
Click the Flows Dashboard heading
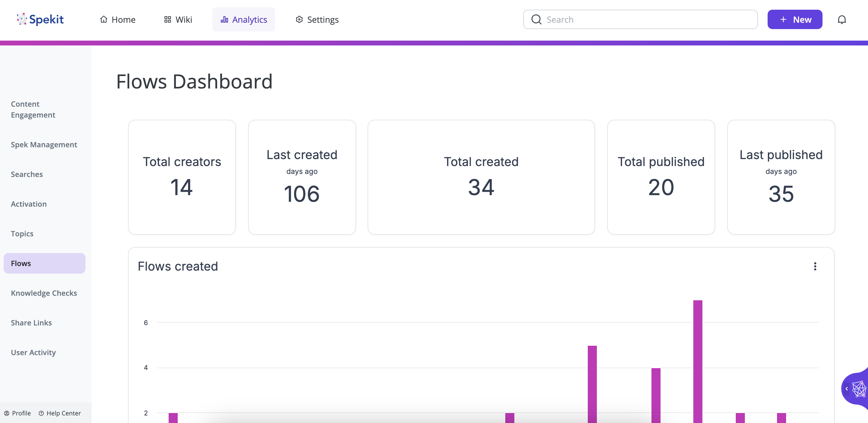[x=194, y=82]
